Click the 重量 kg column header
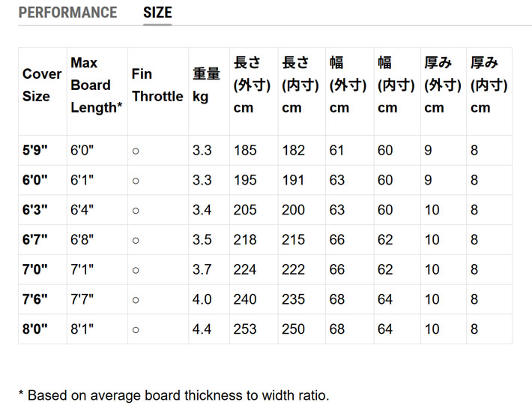This screenshot has height=408, width=532. coord(206,85)
